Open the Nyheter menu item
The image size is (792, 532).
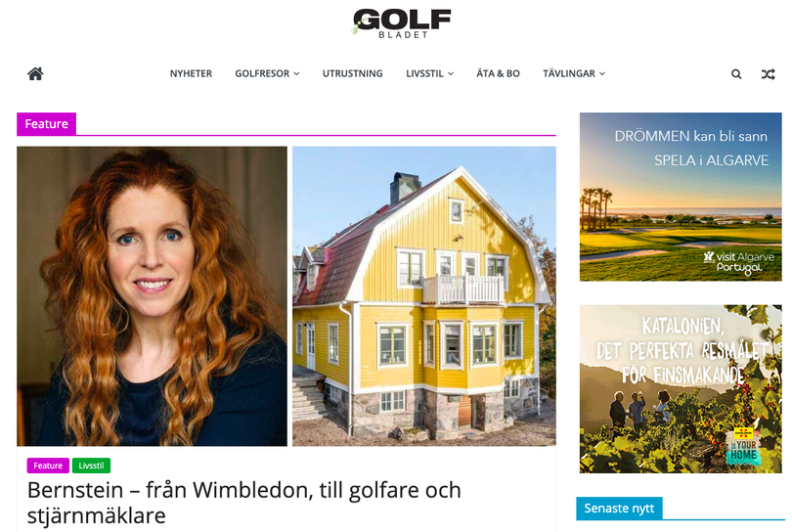point(191,73)
